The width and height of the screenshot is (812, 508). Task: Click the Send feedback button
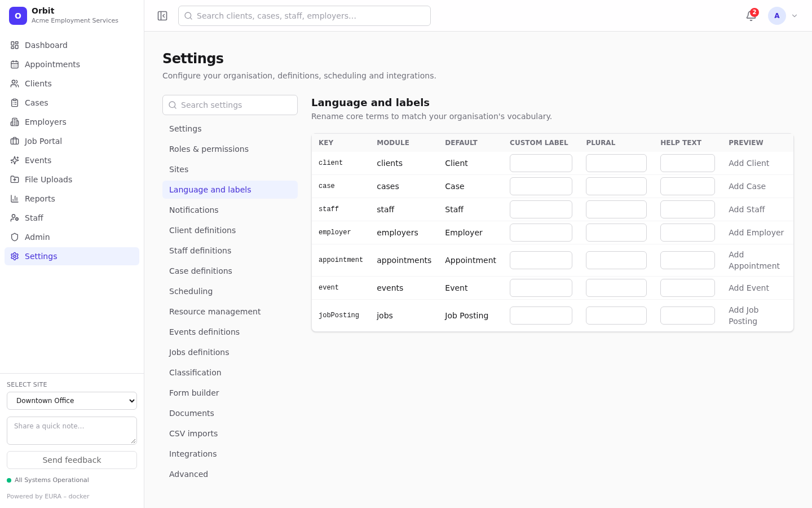point(72,460)
